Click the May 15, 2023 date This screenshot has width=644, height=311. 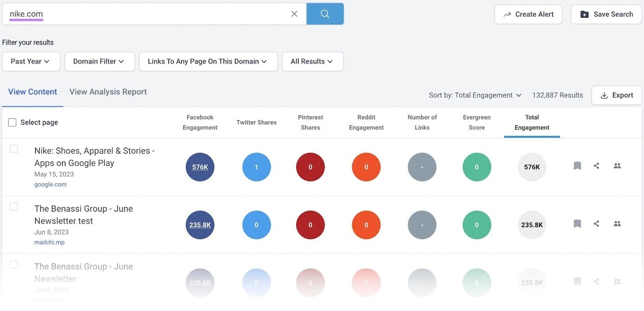pos(54,174)
